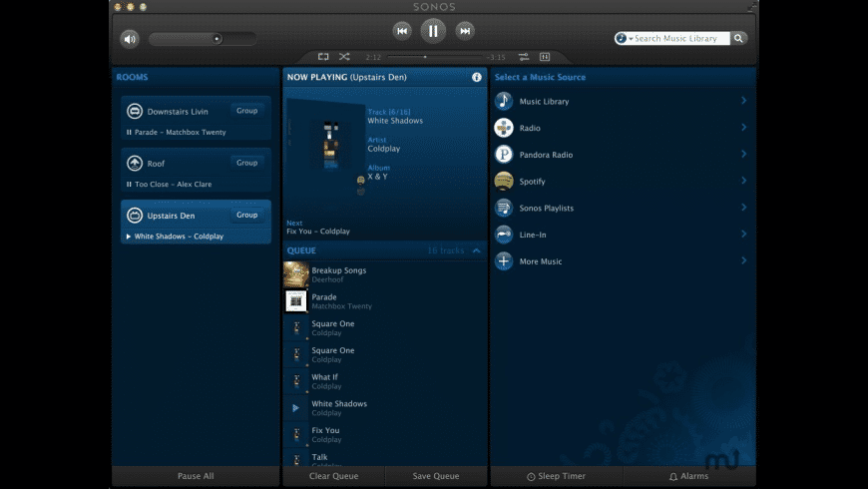
Task: Click the Pandora Radio icon
Action: pos(504,155)
